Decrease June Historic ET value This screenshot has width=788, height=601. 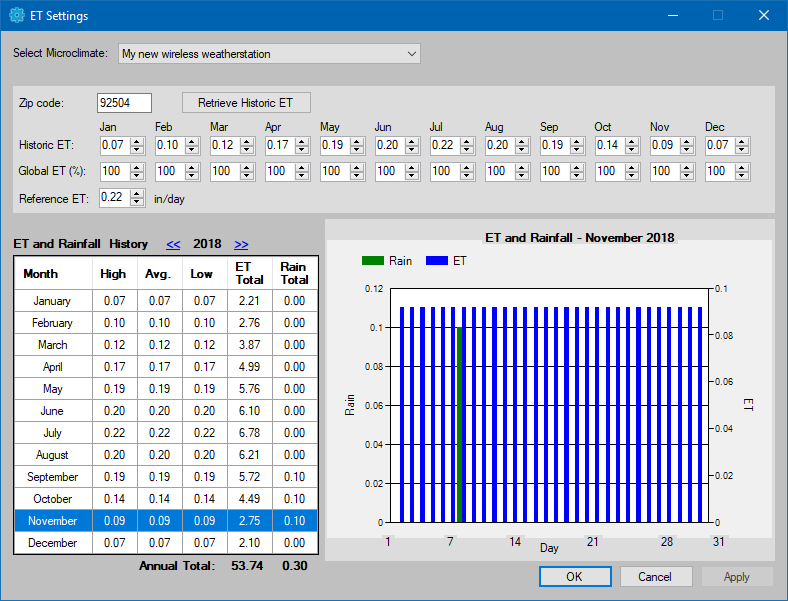(x=412, y=150)
